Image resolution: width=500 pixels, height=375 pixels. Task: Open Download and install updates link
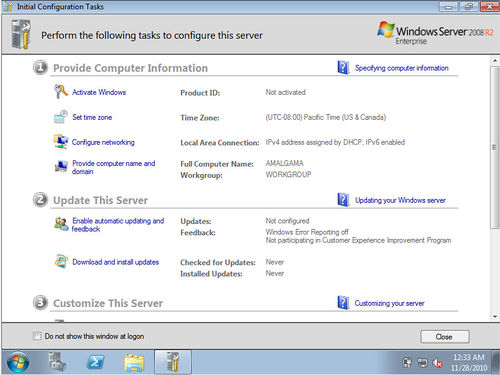pyautogui.click(x=116, y=262)
